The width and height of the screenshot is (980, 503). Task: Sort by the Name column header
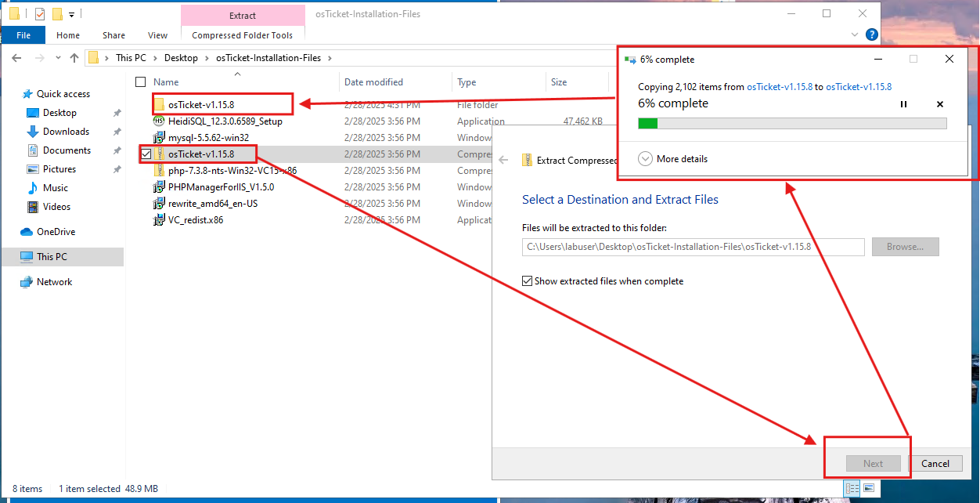click(166, 82)
